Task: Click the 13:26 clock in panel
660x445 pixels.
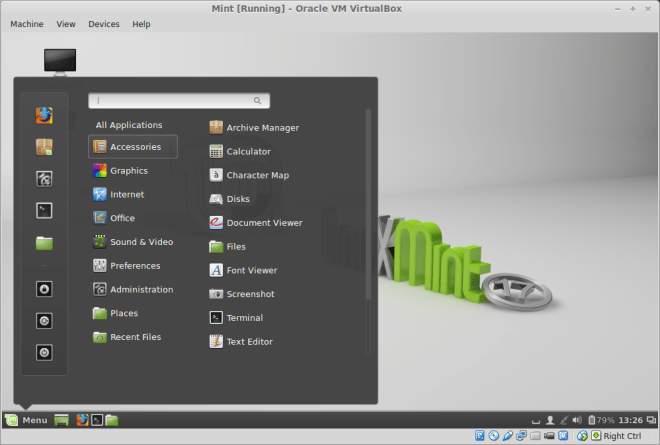Action: pyautogui.click(x=631, y=420)
